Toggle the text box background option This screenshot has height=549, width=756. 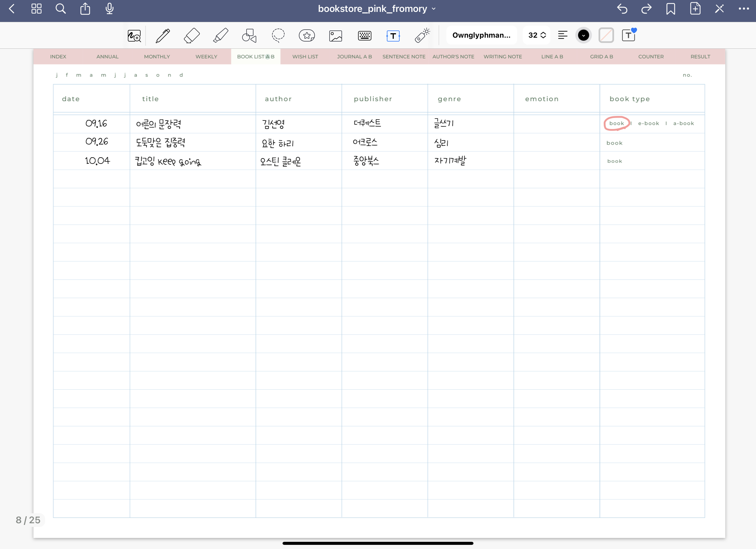[606, 35]
